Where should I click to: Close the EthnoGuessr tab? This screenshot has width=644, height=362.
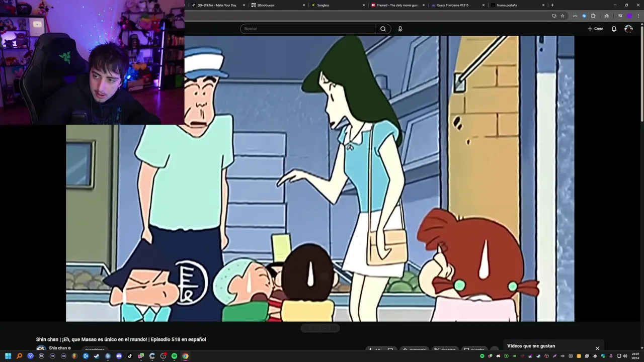[x=304, y=5]
